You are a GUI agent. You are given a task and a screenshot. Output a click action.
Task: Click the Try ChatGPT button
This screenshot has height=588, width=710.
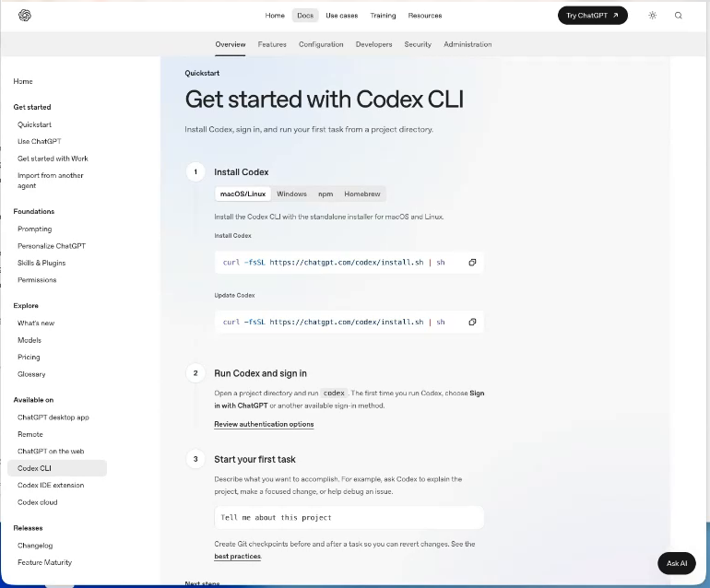point(593,16)
